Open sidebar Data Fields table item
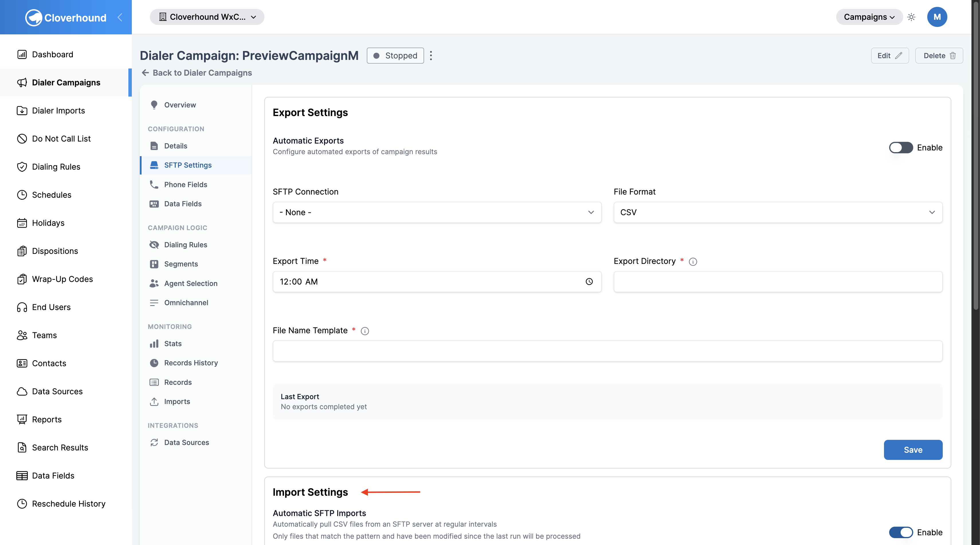 pos(45,476)
